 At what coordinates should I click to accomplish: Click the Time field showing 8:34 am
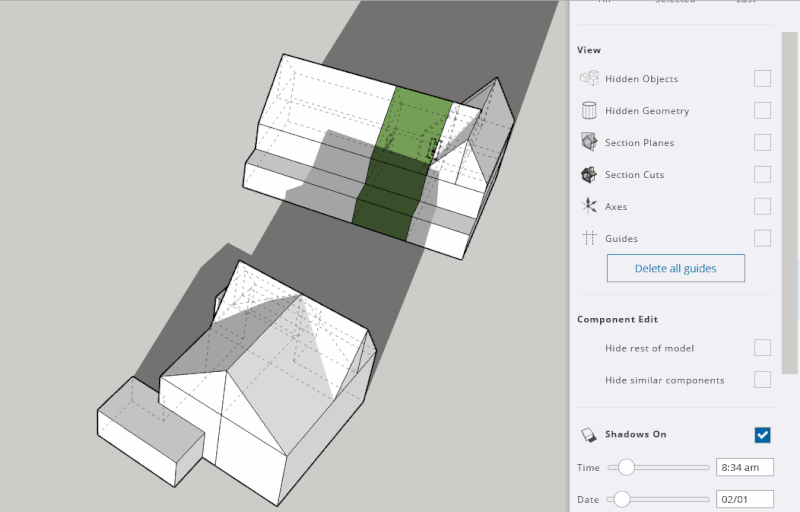pos(745,467)
